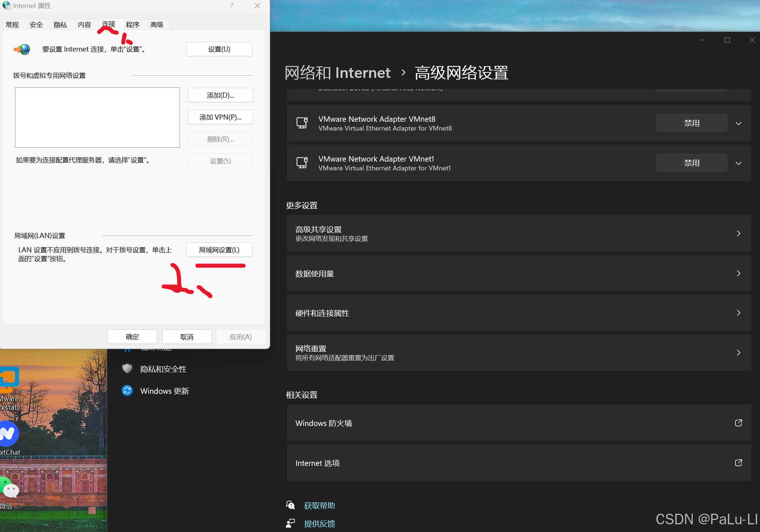760x532 pixels.
Task: Open the 数据使用量 row
Action: pyautogui.click(x=519, y=273)
